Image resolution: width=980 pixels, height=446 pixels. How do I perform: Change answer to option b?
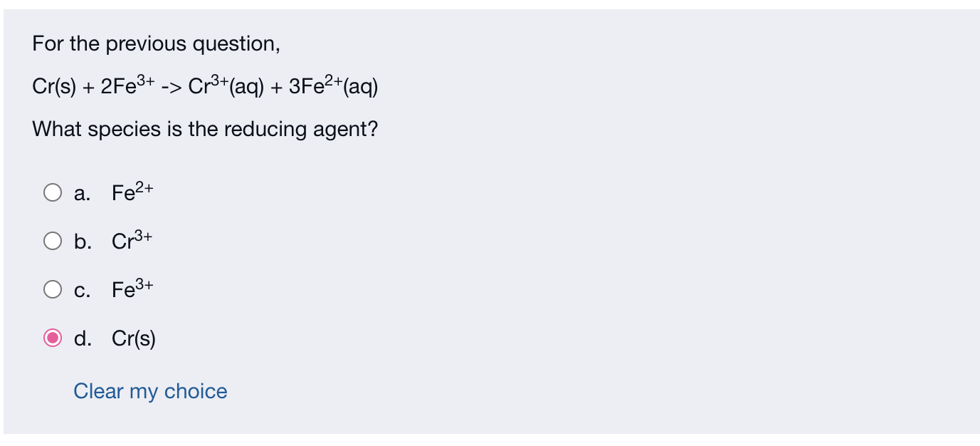pyautogui.click(x=53, y=241)
